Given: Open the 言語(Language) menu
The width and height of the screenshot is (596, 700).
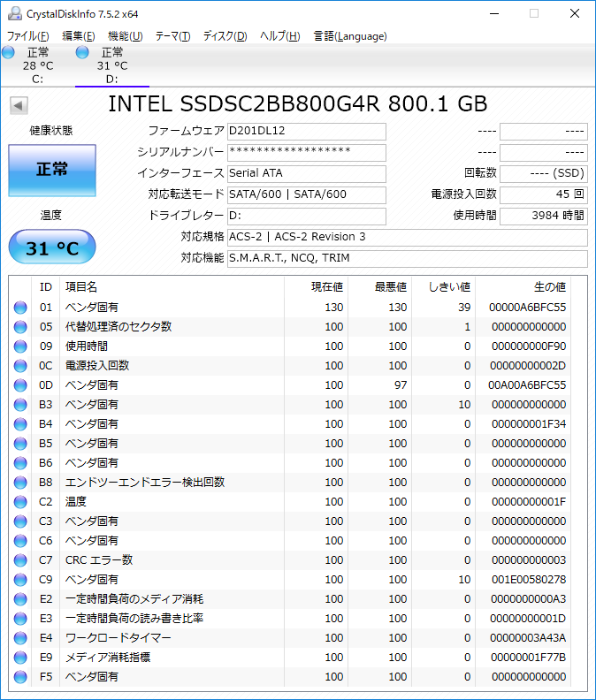Looking at the screenshot, I should pos(350,36).
